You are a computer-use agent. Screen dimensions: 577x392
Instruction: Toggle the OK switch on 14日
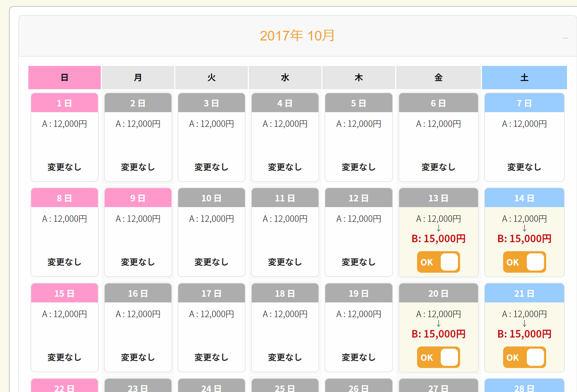[x=524, y=262]
